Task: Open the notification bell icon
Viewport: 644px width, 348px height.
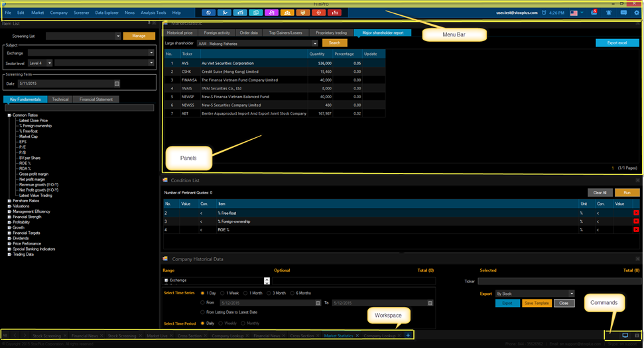Action: point(609,13)
